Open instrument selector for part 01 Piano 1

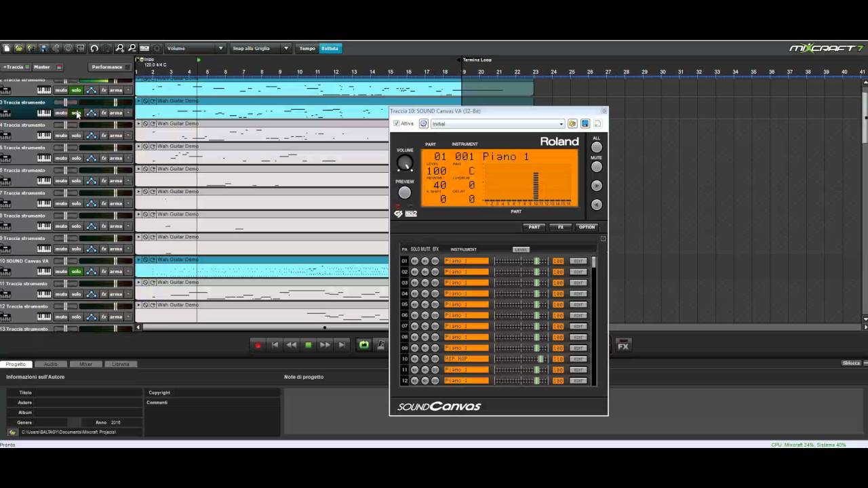pos(467,261)
